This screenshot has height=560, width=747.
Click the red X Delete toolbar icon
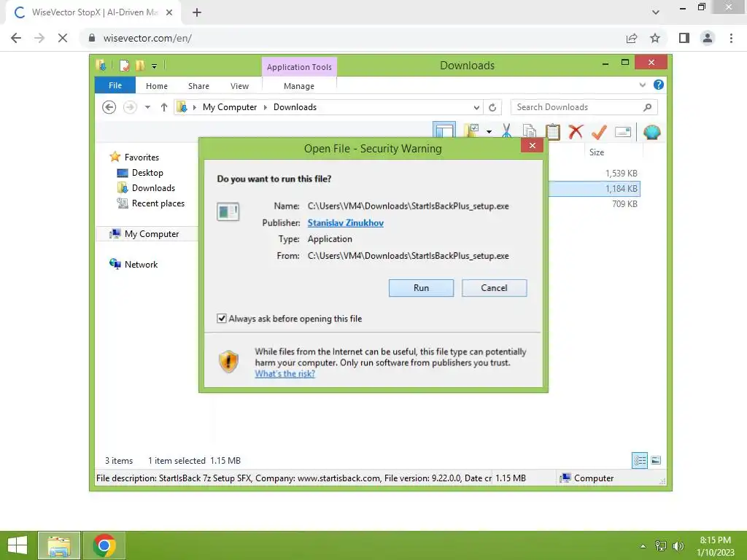(576, 131)
